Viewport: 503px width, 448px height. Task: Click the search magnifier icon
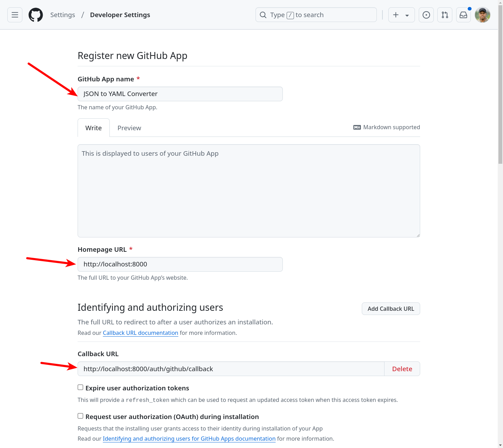263,15
